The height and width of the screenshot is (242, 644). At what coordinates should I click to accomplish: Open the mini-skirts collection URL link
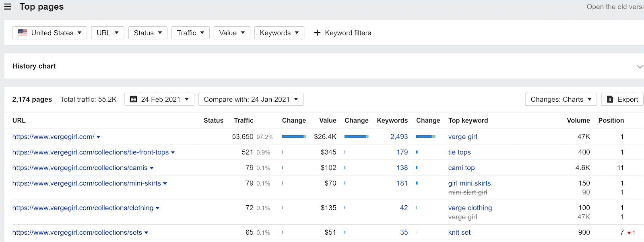87,183
